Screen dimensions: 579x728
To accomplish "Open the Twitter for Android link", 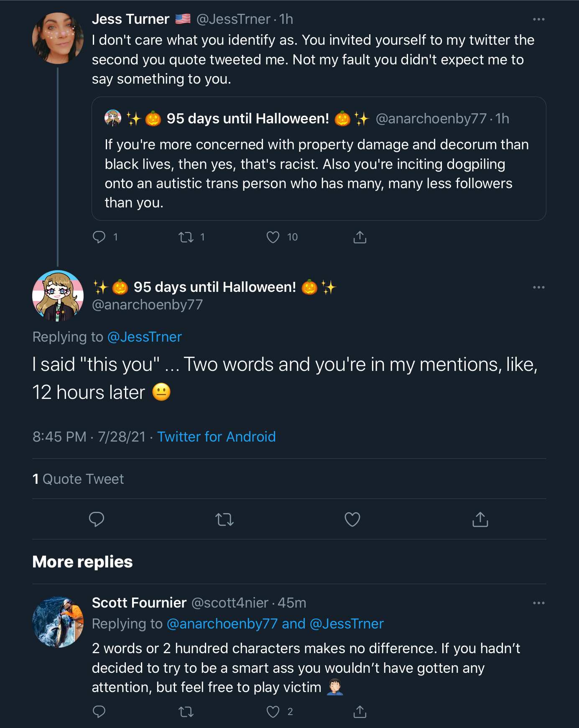I will coord(216,437).
